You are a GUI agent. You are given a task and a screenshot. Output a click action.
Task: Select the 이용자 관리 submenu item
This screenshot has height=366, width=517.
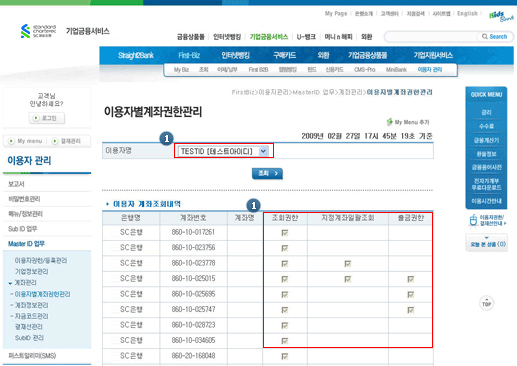430,70
